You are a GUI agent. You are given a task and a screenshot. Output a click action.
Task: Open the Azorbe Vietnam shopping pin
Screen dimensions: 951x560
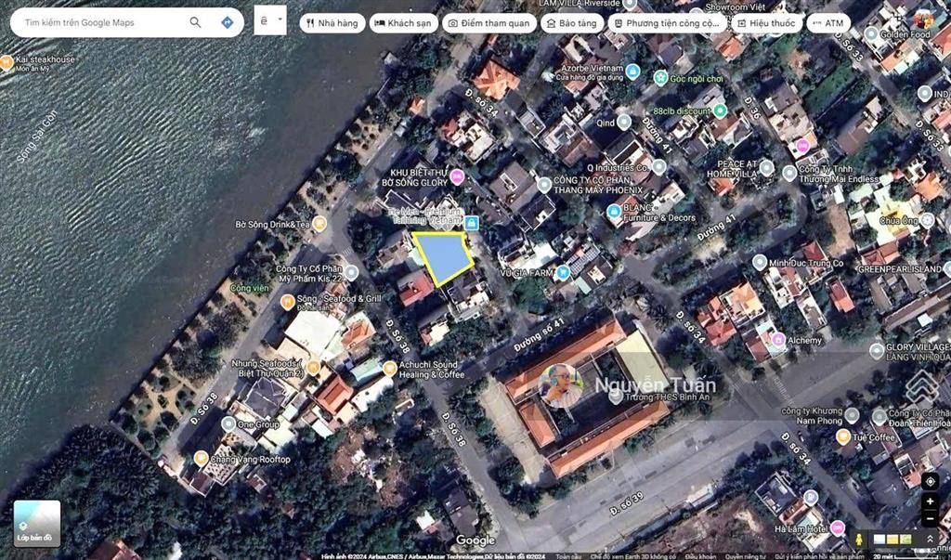(x=632, y=72)
